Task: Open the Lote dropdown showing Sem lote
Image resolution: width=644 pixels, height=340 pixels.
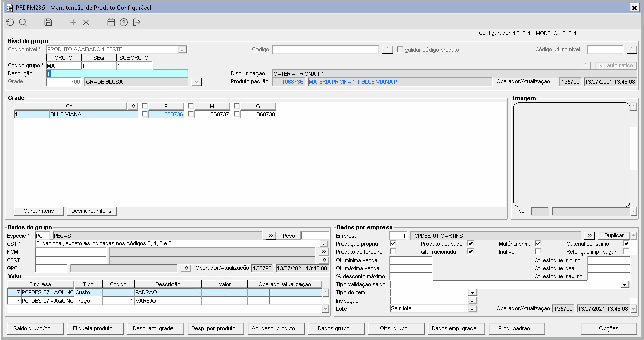Action: coord(473,309)
